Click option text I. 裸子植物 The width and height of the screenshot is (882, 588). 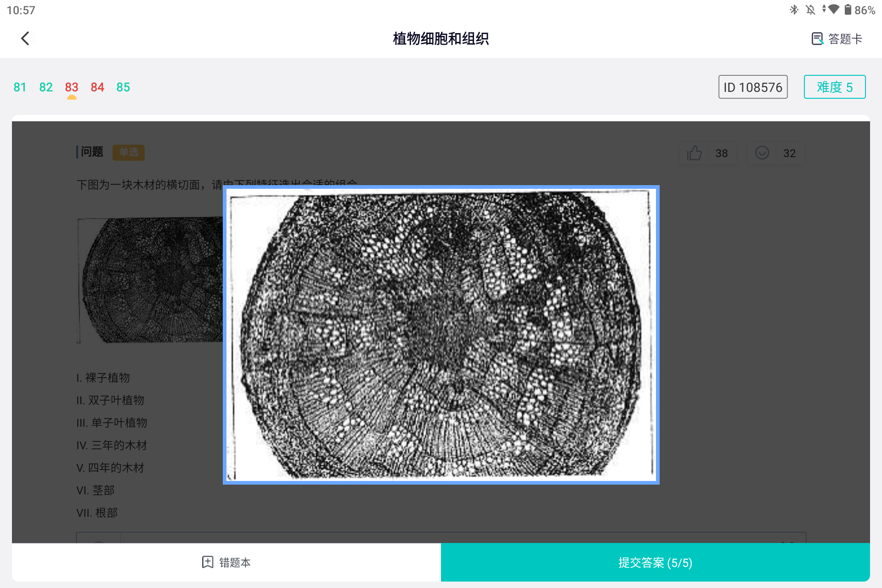click(103, 378)
